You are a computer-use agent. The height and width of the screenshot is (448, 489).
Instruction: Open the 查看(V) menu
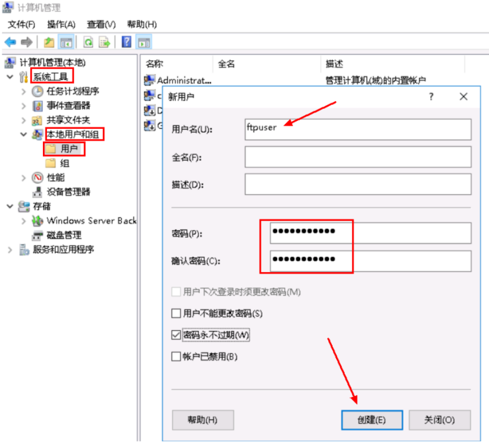pos(101,24)
